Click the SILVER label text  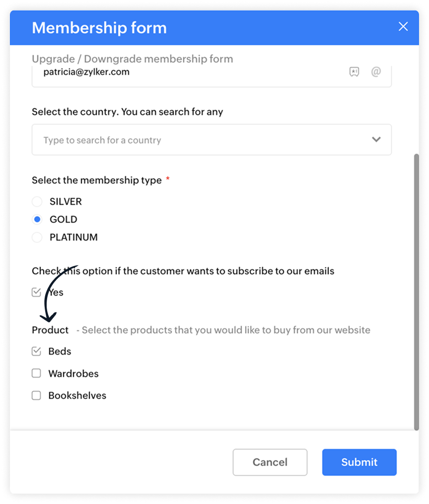[66, 201]
